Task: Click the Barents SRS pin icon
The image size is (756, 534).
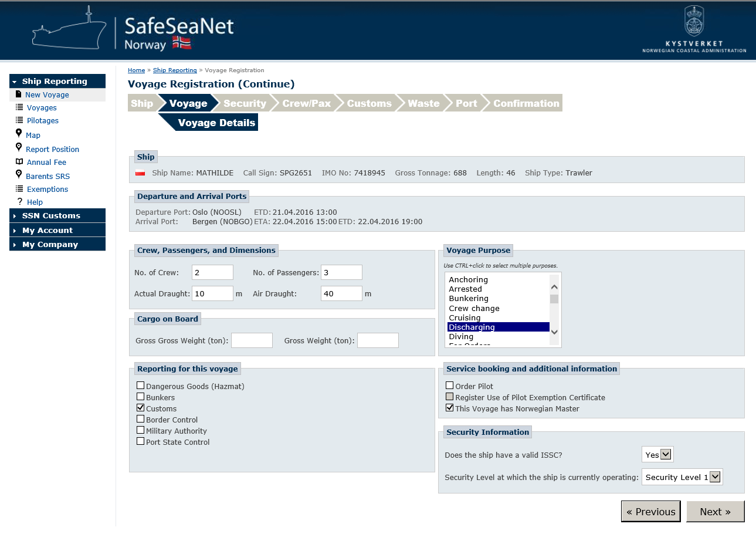Action: click(x=19, y=175)
